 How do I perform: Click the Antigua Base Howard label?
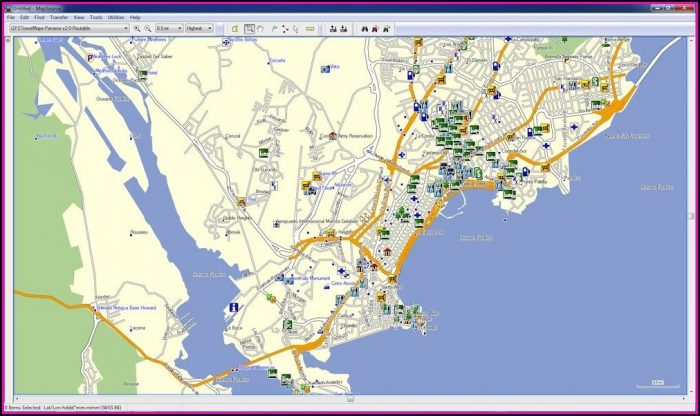click(x=127, y=308)
